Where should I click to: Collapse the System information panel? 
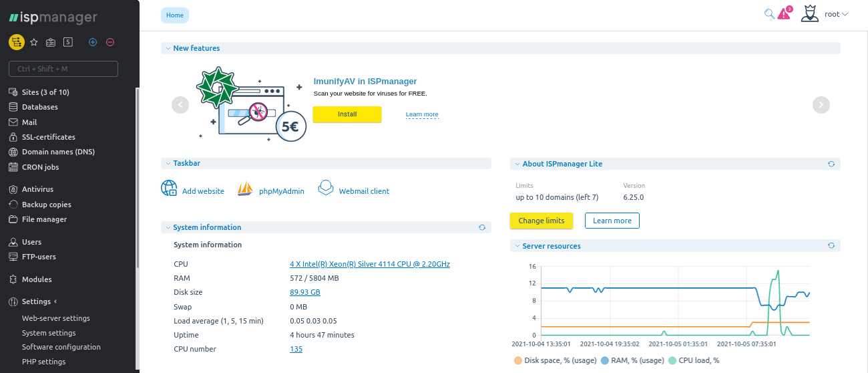pyautogui.click(x=168, y=227)
